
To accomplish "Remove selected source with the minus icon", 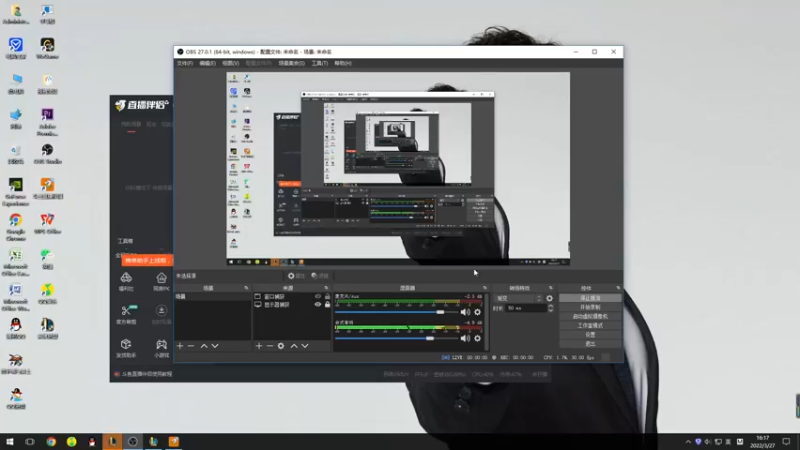I will (270, 346).
